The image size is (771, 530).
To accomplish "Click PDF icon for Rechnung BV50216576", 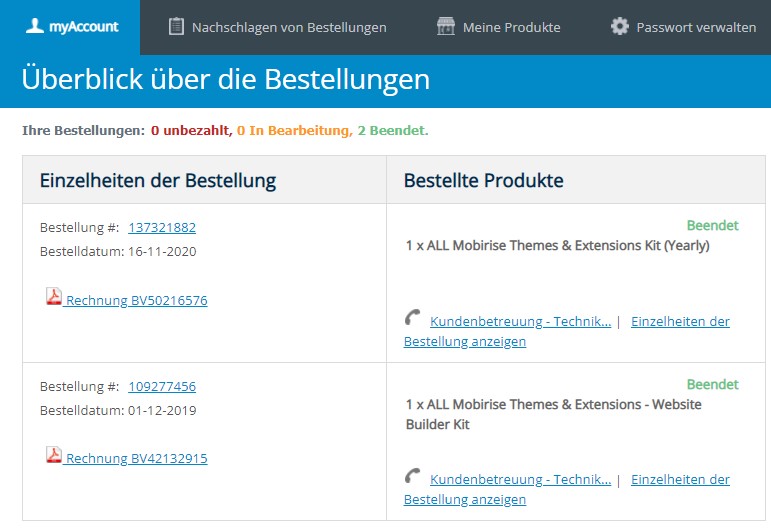I will coord(54,297).
